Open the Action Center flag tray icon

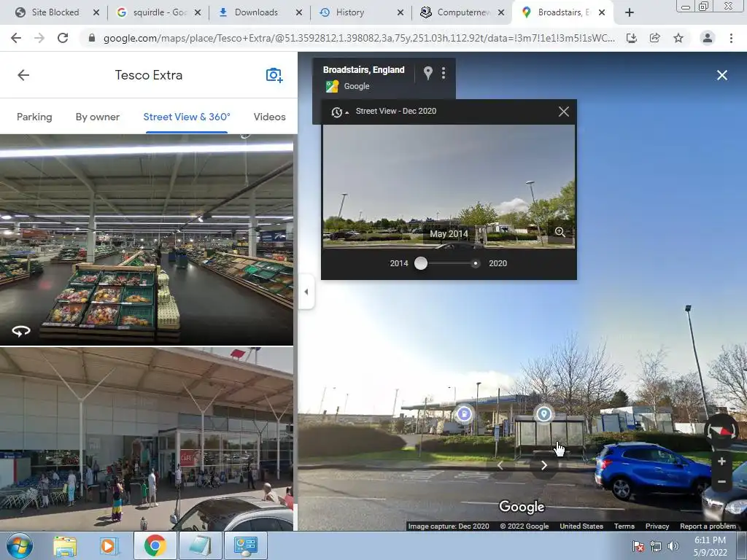[x=638, y=546]
